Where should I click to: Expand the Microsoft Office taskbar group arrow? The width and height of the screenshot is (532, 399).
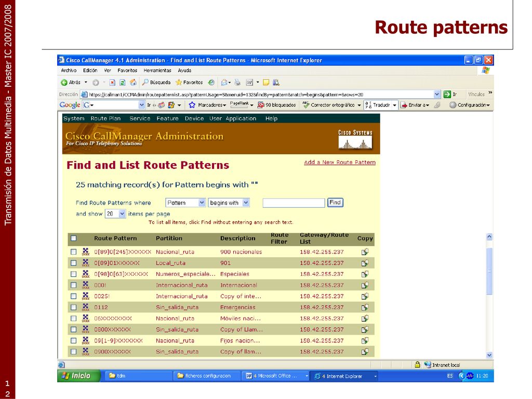click(x=307, y=376)
